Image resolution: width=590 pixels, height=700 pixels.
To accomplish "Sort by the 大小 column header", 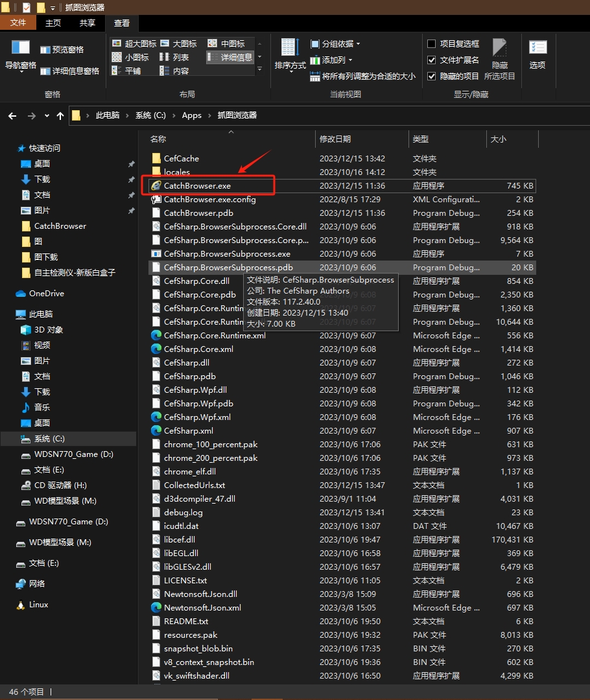I will click(x=512, y=139).
